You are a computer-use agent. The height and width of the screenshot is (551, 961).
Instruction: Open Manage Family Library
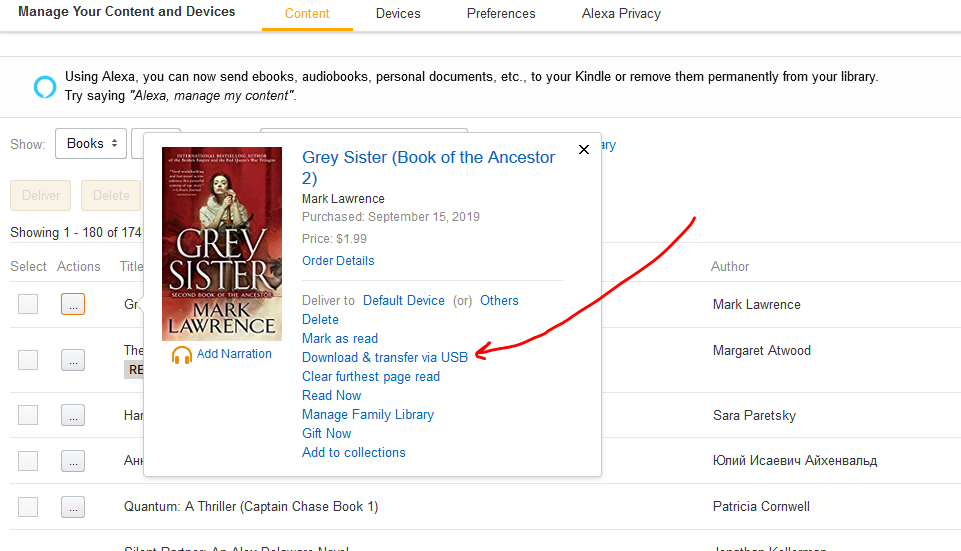[368, 414]
